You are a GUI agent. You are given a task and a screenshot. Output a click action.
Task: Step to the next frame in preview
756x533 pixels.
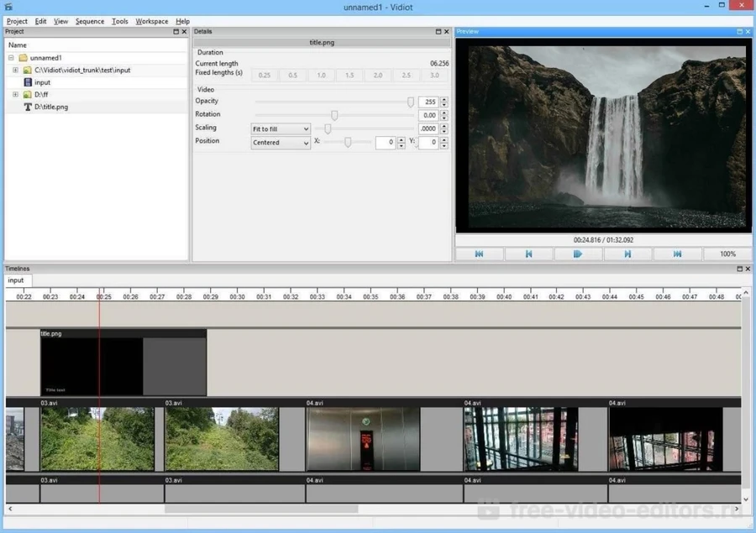[x=627, y=253]
